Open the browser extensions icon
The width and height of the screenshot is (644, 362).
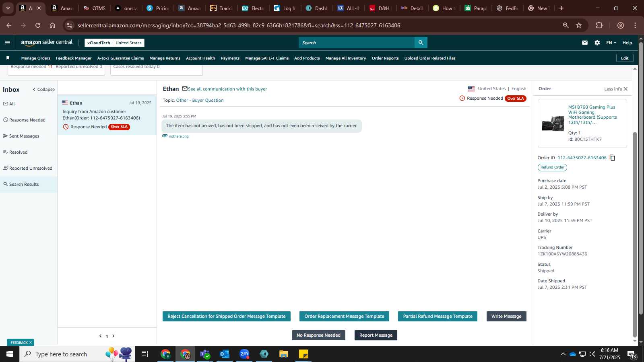coord(599,25)
